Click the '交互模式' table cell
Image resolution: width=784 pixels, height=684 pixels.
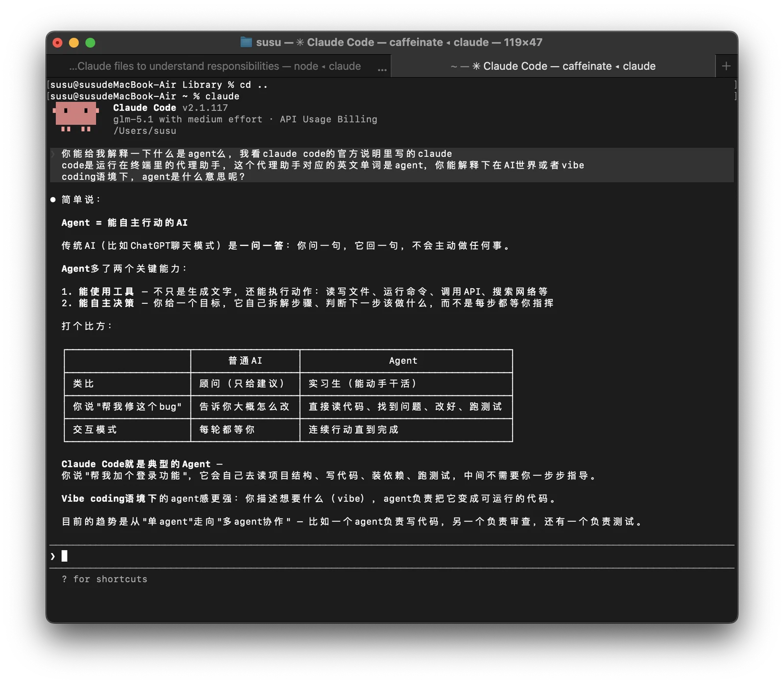(127, 430)
